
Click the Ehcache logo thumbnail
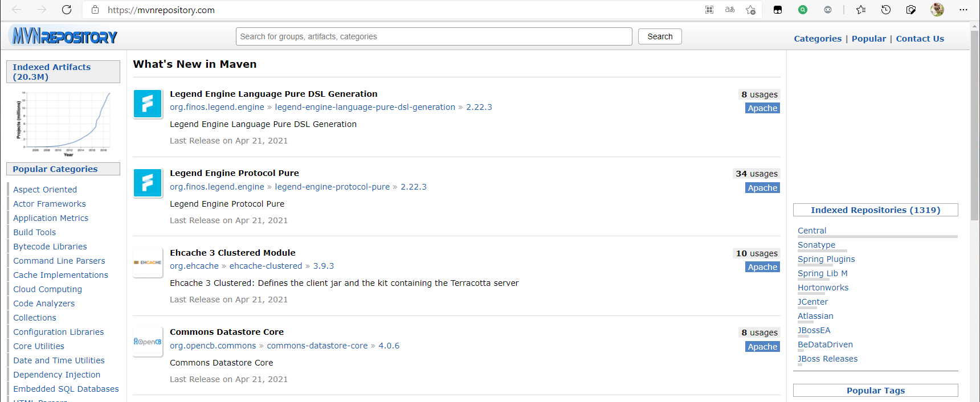click(x=148, y=262)
